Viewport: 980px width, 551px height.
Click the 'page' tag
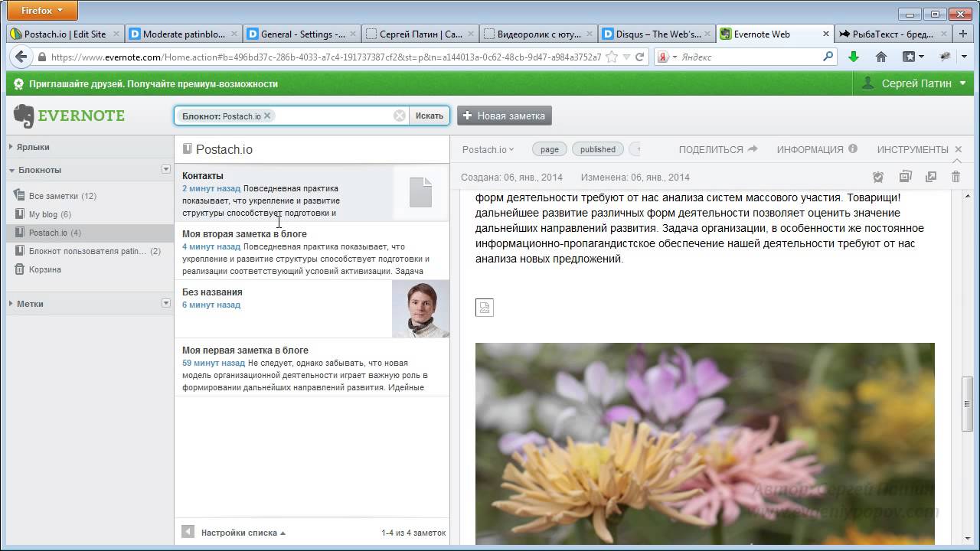(550, 149)
